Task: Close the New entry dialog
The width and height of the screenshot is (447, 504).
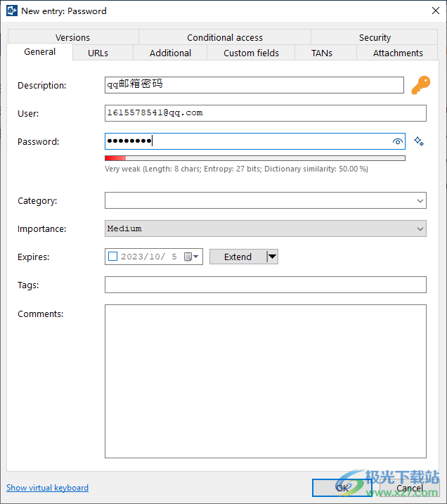Action: point(436,11)
